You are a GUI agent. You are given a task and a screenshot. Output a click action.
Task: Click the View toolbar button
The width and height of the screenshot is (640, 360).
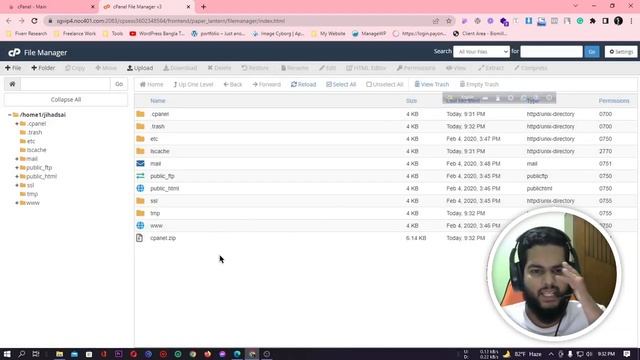pos(456,68)
